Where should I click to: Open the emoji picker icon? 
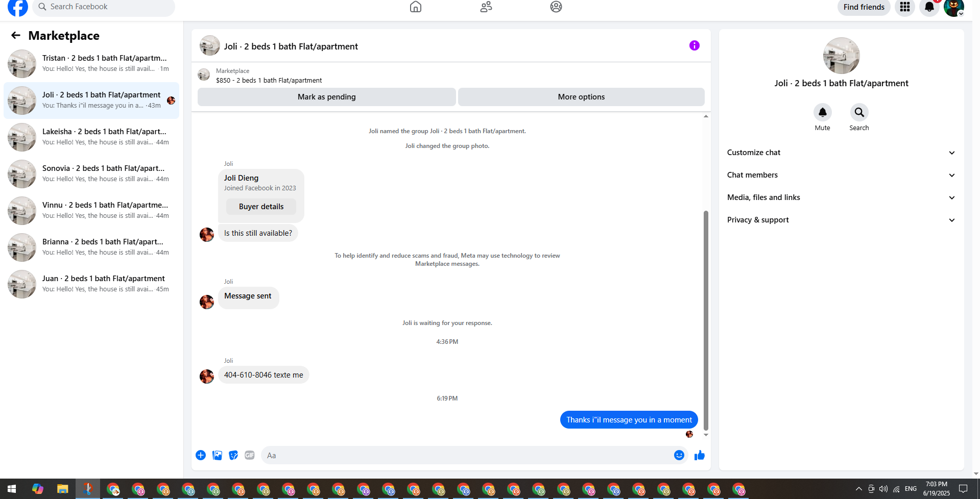679,455
